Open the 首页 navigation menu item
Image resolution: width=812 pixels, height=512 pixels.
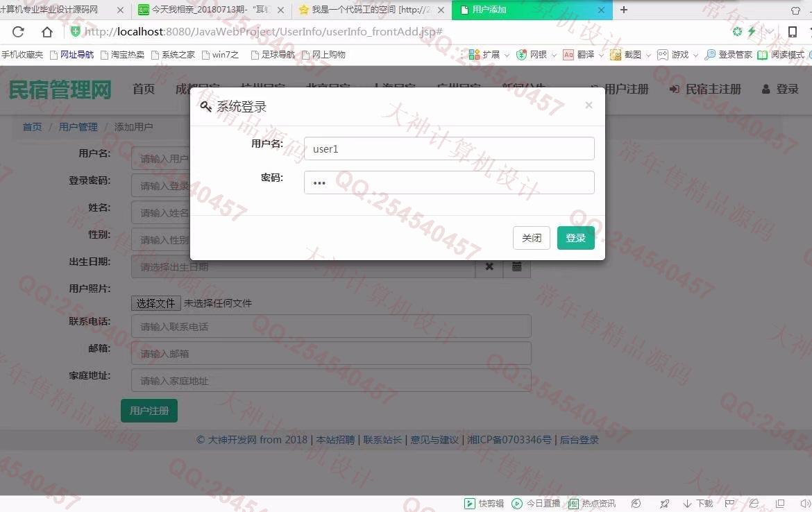tap(144, 89)
